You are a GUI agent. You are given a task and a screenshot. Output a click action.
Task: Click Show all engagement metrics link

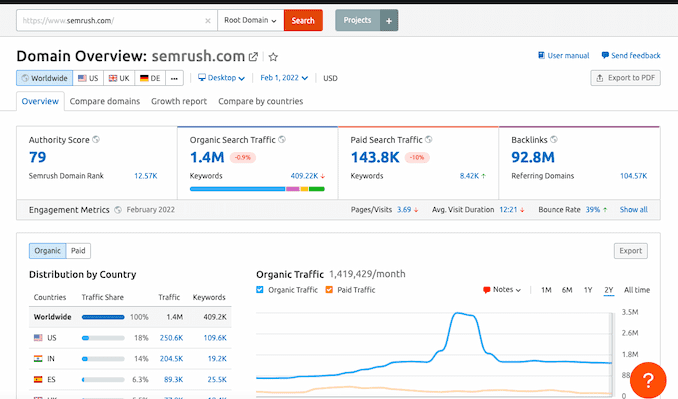point(633,210)
